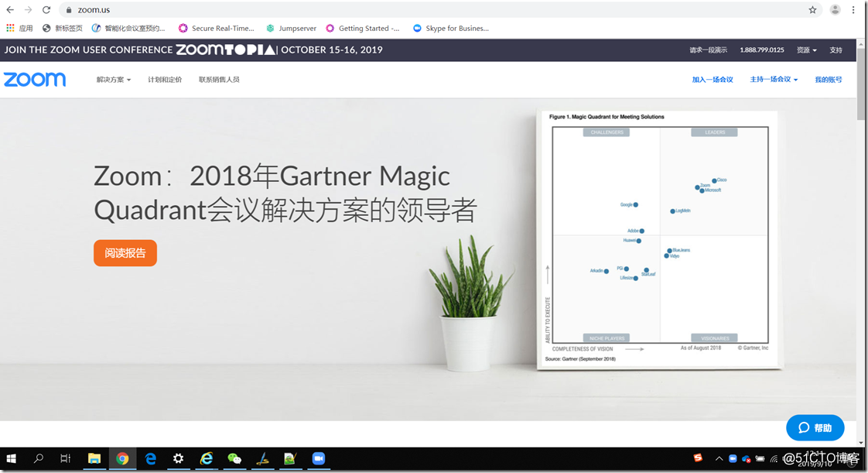The width and height of the screenshot is (868, 473).
Task: Show hidden system tray icons
Action: pos(719,458)
